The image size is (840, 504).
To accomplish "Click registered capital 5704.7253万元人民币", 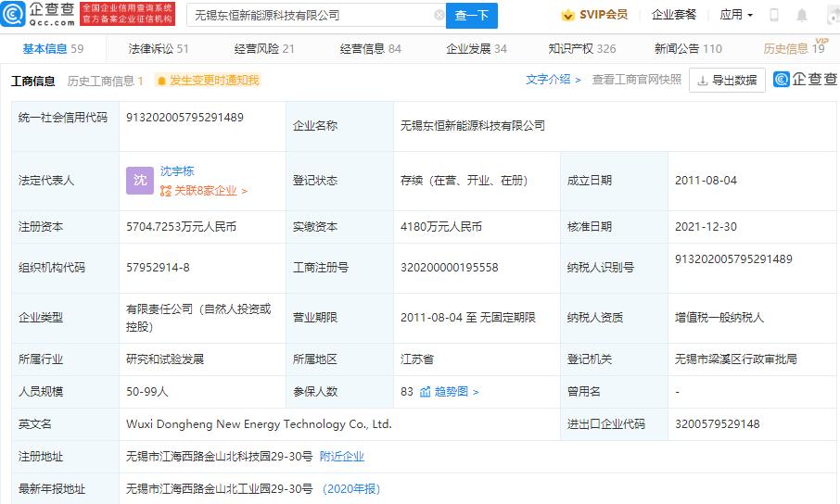I will tap(181, 227).
